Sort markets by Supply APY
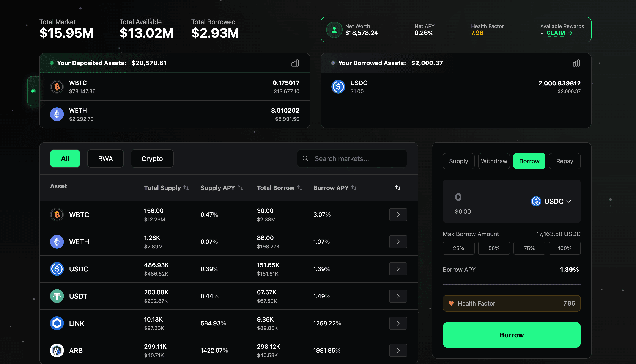 point(241,188)
